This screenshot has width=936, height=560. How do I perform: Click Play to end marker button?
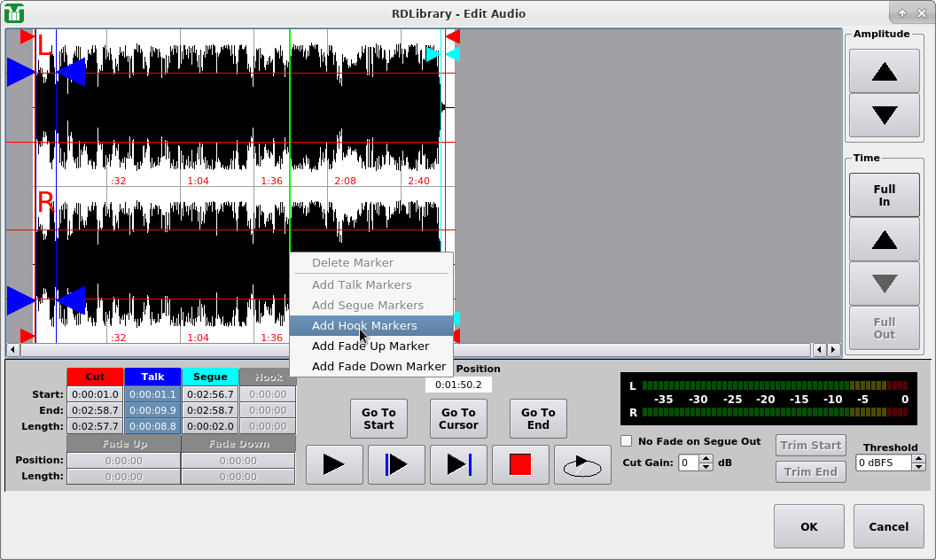pyautogui.click(x=458, y=465)
